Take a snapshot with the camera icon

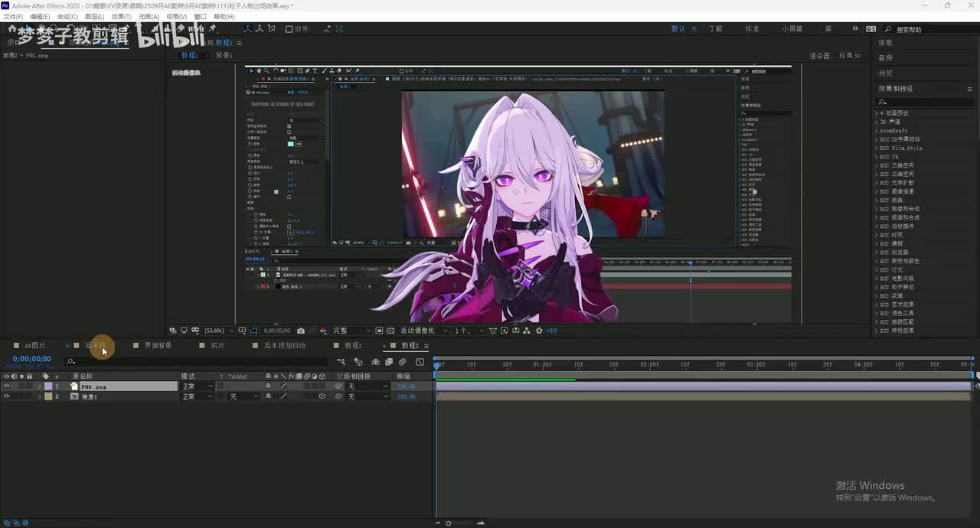300,331
